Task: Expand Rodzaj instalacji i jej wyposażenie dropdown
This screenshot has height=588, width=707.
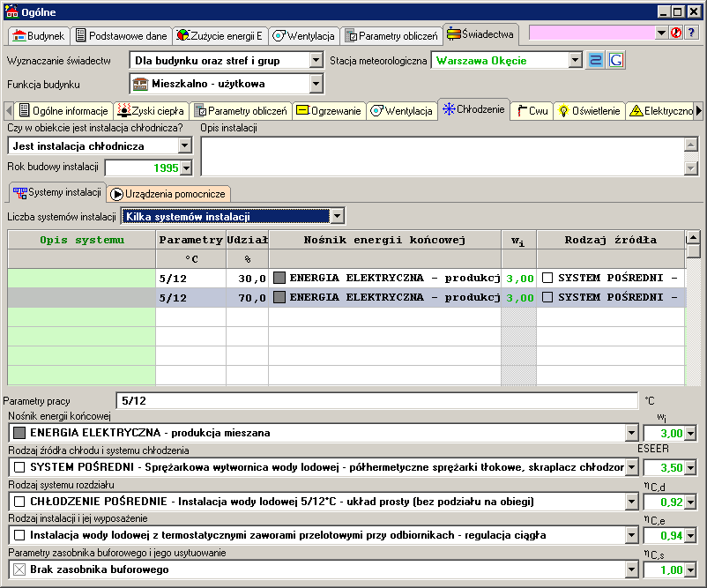Action: (x=632, y=536)
